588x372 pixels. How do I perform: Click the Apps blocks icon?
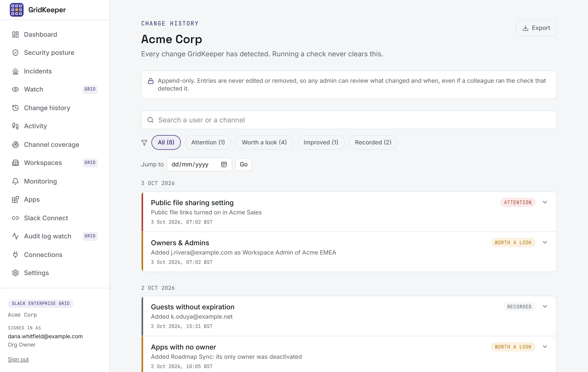15,199
